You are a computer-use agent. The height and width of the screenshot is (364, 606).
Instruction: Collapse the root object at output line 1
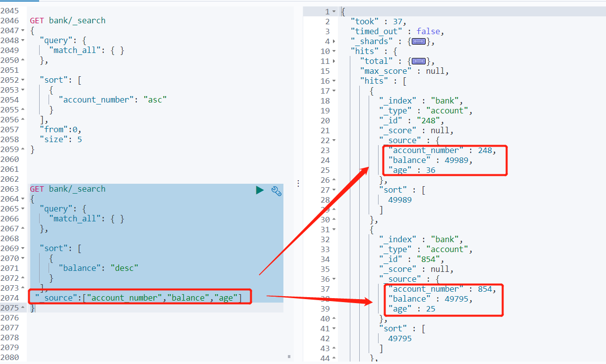(x=334, y=11)
